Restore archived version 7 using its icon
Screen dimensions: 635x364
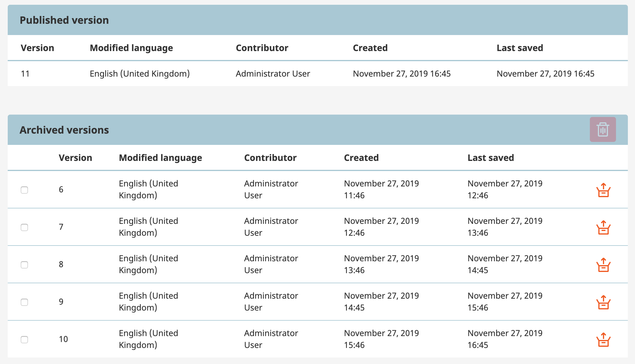coord(603,228)
